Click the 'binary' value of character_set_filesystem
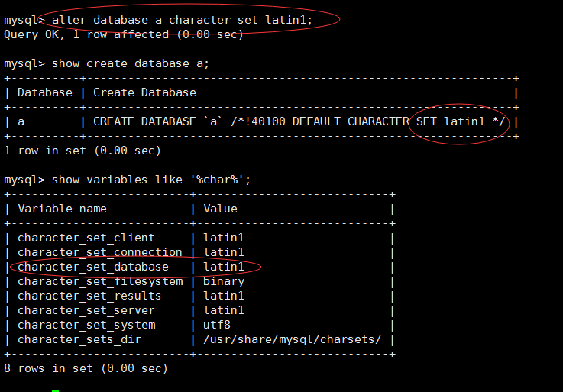 pos(224,281)
